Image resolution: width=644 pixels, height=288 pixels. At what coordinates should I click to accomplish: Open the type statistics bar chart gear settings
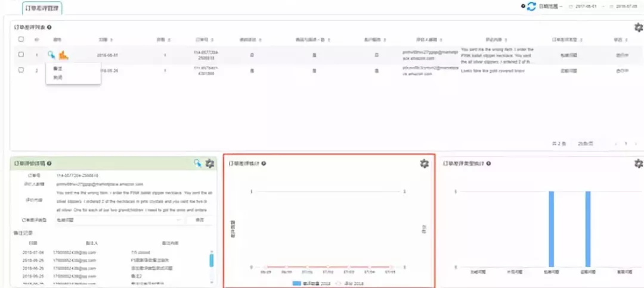tap(638, 163)
